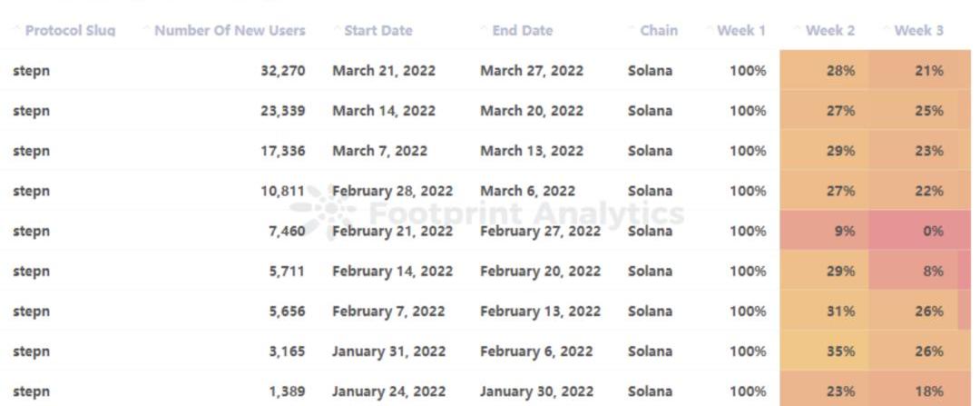Click the sort caret beside Start Date
This screenshot has height=406, width=980.
(337, 30)
